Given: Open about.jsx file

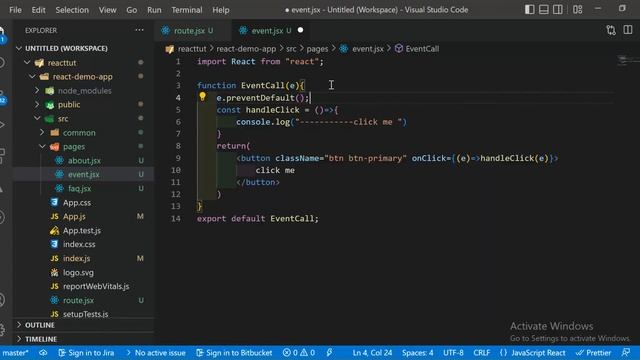Looking at the screenshot, I should pyautogui.click(x=84, y=160).
